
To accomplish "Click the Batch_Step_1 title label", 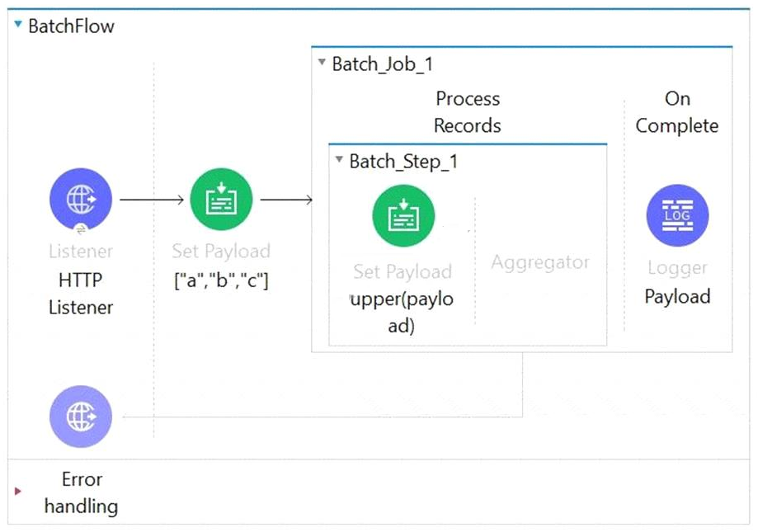I will 403,161.
